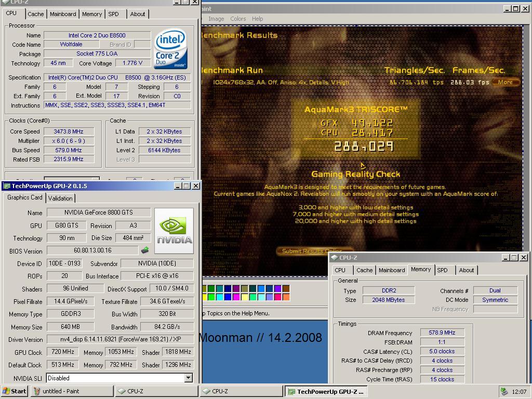Click the title bar icon of the CPU-Z Memory window
The height and width of the screenshot is (399, 532).
[x=334, y=258]
